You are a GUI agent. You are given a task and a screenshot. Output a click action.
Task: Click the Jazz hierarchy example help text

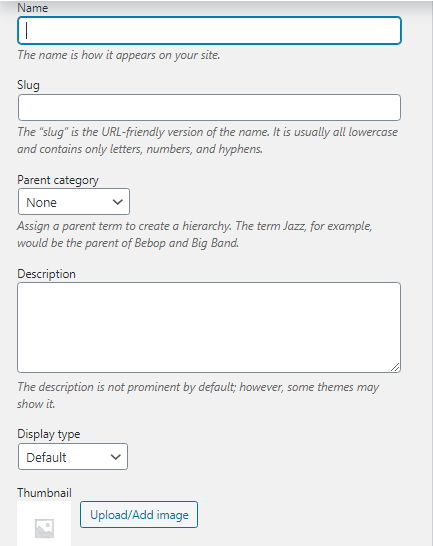point(195,234)
